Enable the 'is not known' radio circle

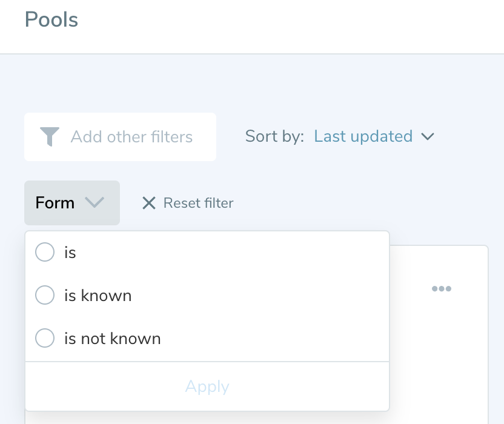tap(45, 338)
